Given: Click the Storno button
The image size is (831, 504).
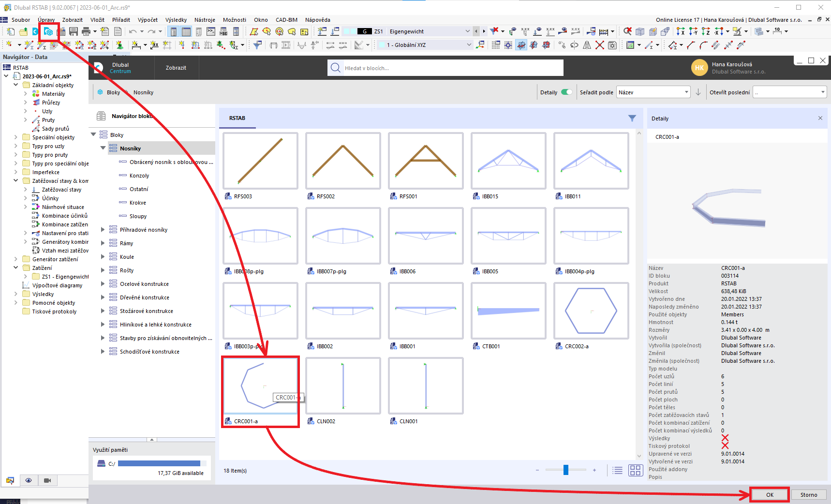Looking at the screenshot, I should (x=809, y=495).
